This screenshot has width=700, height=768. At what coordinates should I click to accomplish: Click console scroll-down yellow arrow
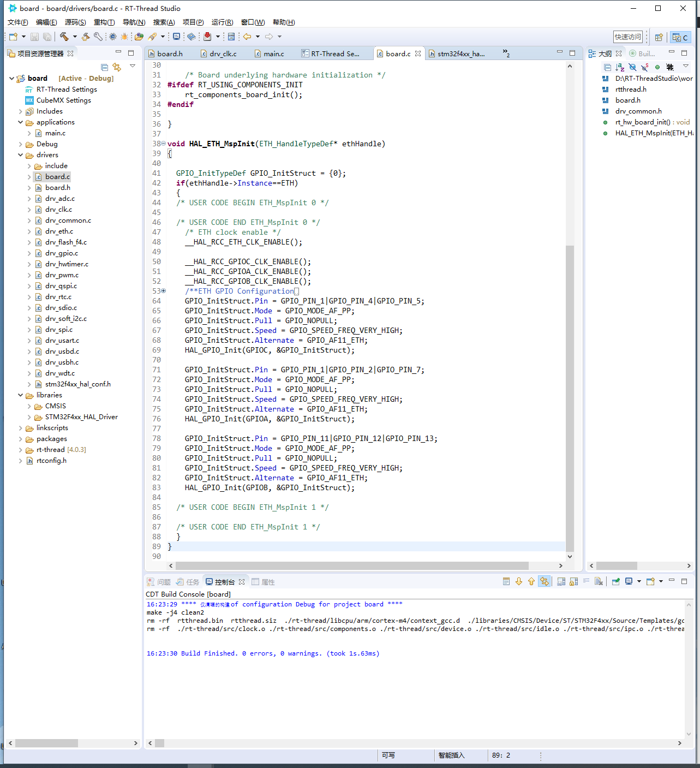(x=519, y=581)
